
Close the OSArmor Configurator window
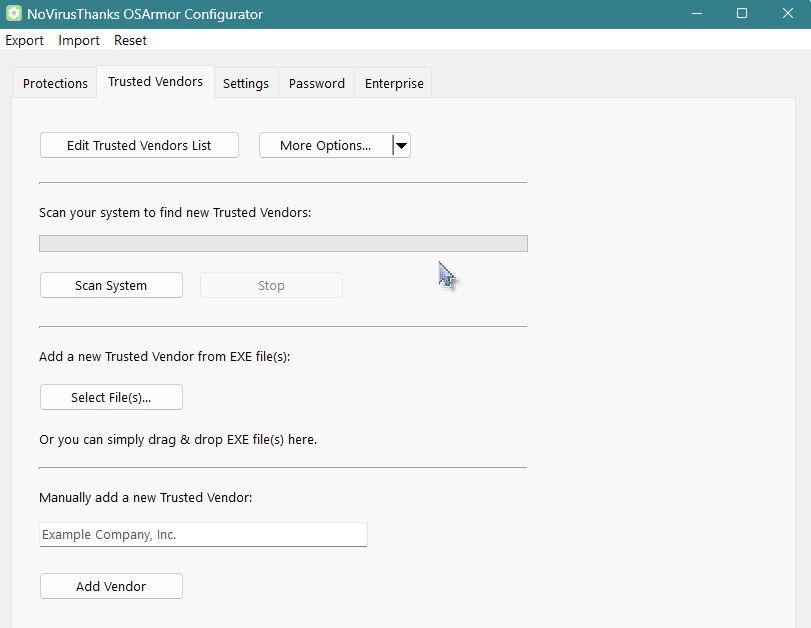pyautogui.click(x=788, y=13)
